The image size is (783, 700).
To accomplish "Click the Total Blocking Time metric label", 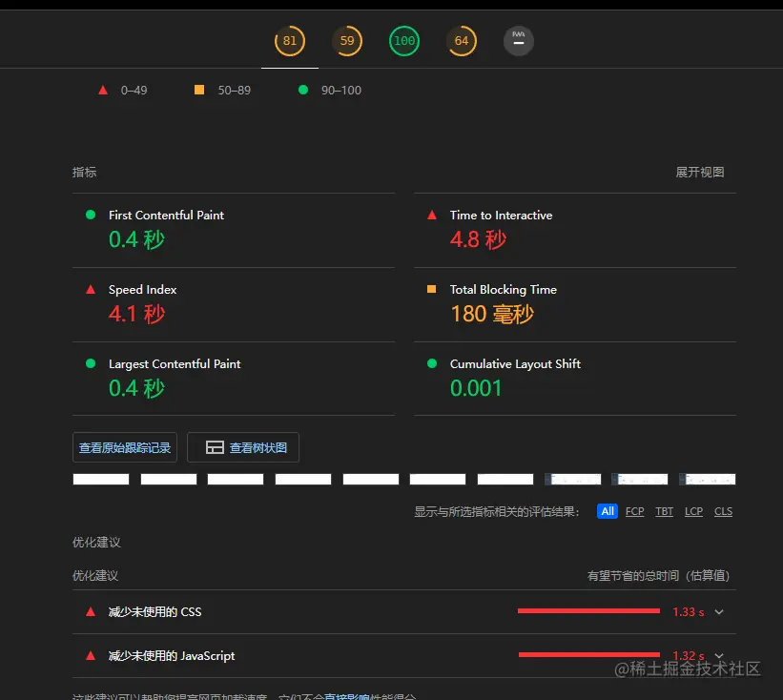I will point(503,290).
